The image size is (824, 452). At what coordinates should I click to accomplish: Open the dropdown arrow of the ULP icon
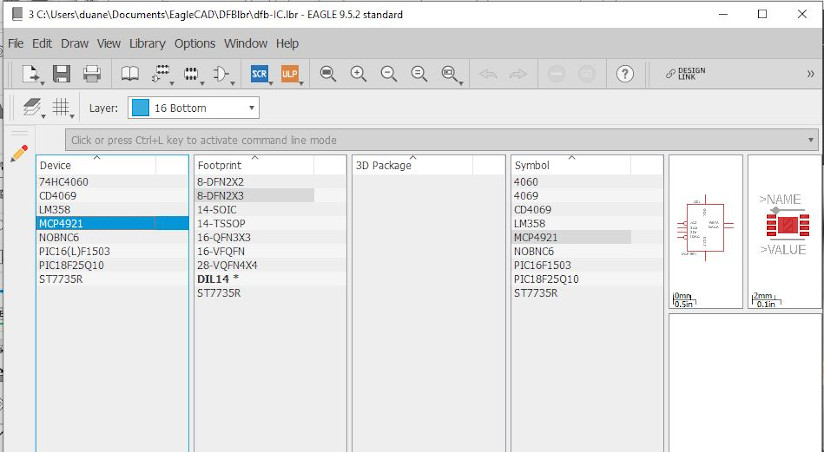(301, 83)
